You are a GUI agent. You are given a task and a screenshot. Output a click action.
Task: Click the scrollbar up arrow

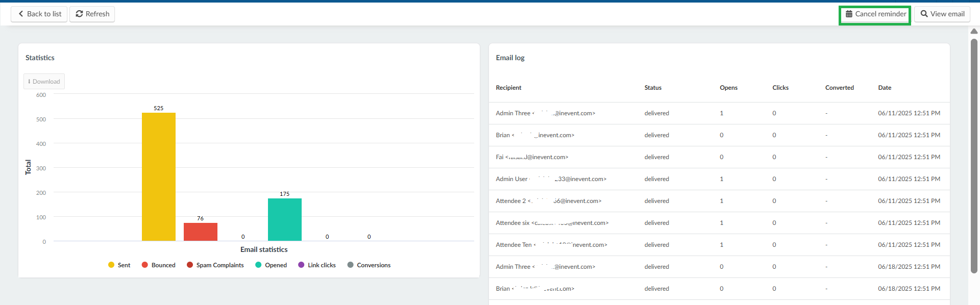[974, 31]
